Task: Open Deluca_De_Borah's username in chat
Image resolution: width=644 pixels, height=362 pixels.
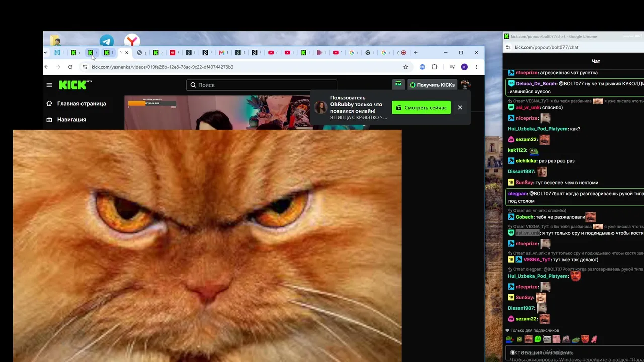Action: pos(536,84)
